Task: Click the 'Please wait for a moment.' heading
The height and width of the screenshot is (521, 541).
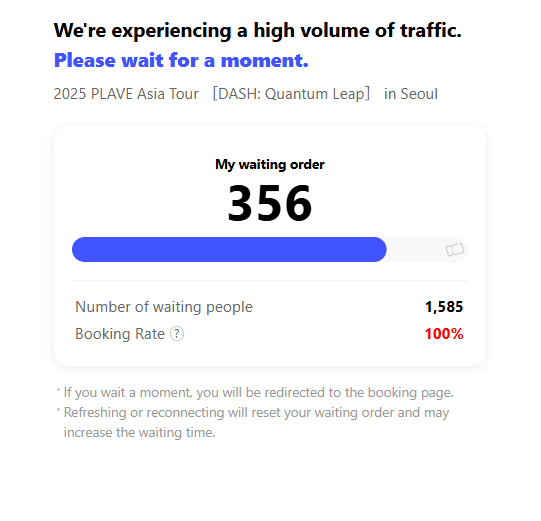Action: point(181,60)
